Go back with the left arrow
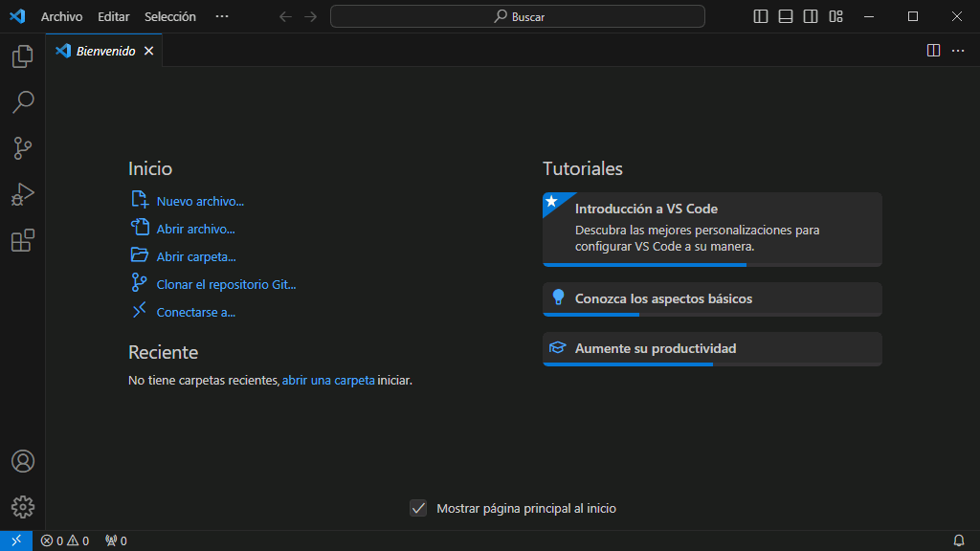Screen dimensions: 980x551 [285, 17]
